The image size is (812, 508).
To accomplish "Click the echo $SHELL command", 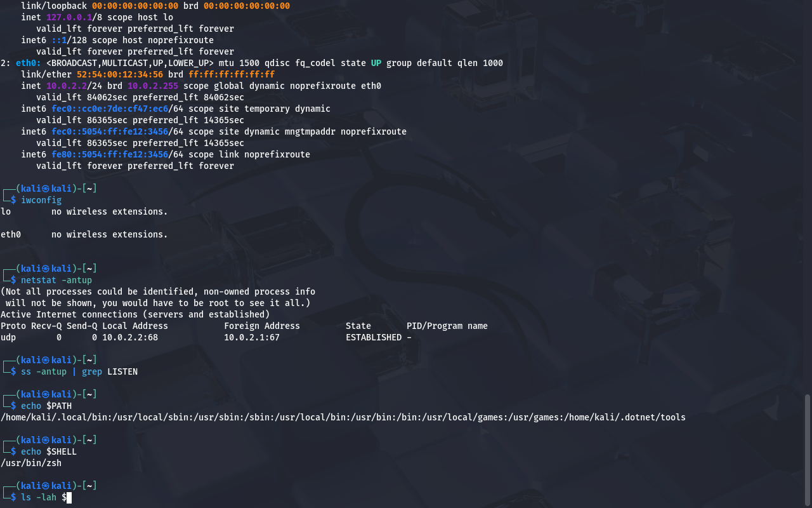I will [49, 451].
